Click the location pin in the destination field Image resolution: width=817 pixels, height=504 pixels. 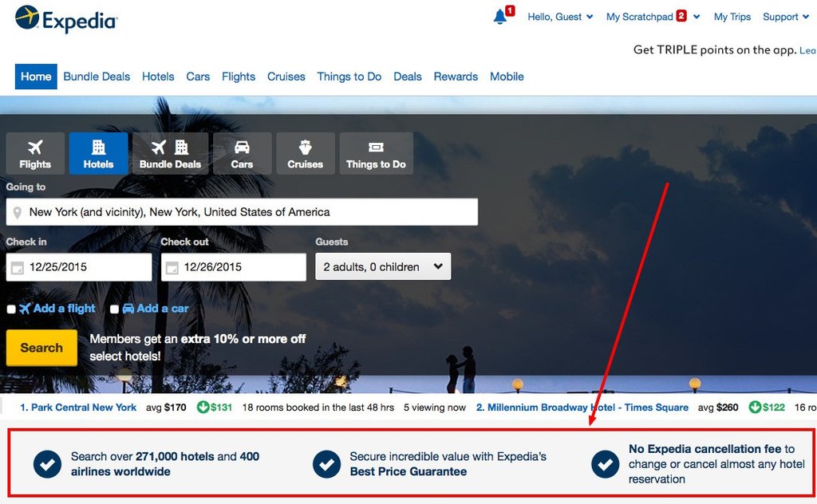(16, 211)
